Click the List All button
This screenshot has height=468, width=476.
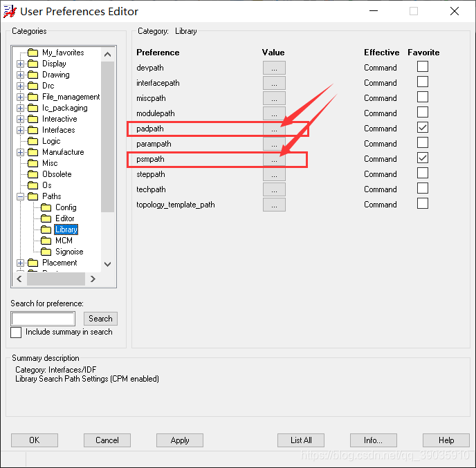(x=301, y=440)
